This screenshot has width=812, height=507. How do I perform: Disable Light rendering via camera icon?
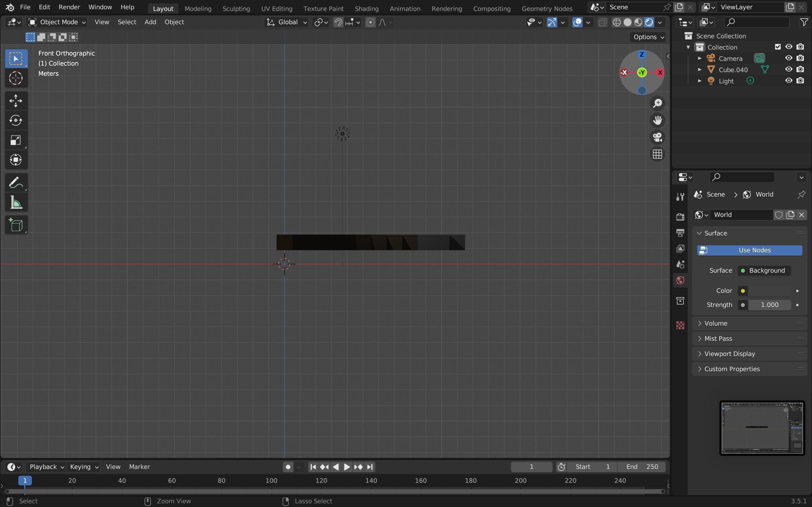point(800,81)
